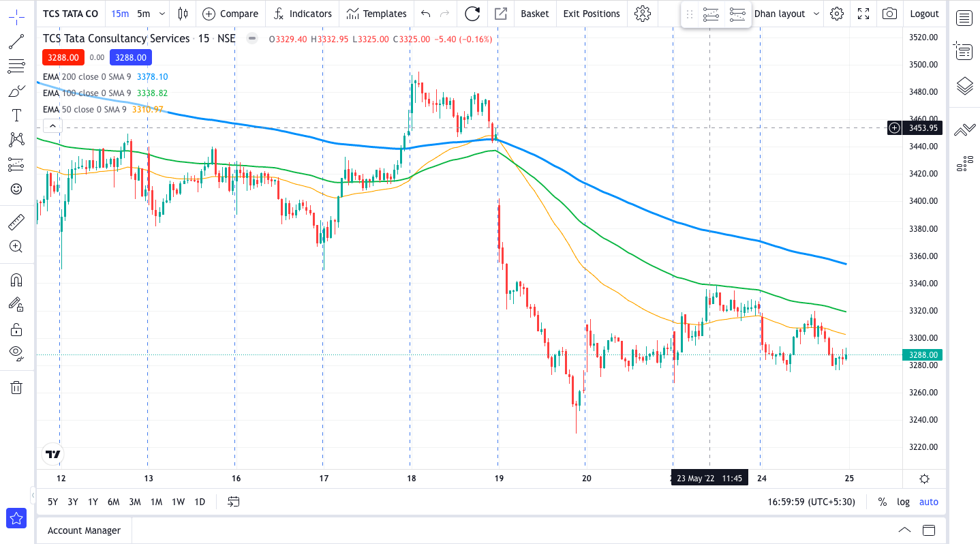The image size is (980, 544).
Task: Select the zoom in magnifier tool
Action: (16, 246)
